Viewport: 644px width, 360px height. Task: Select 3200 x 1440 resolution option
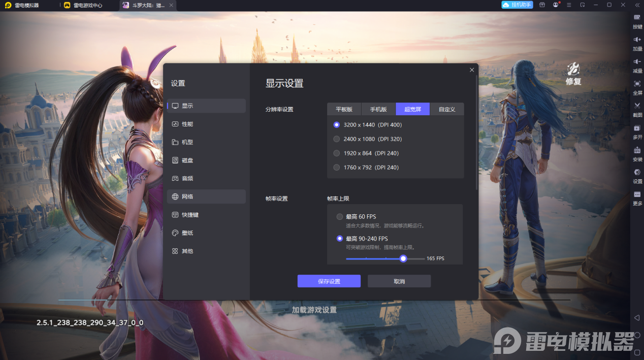(x=367, y=124)
